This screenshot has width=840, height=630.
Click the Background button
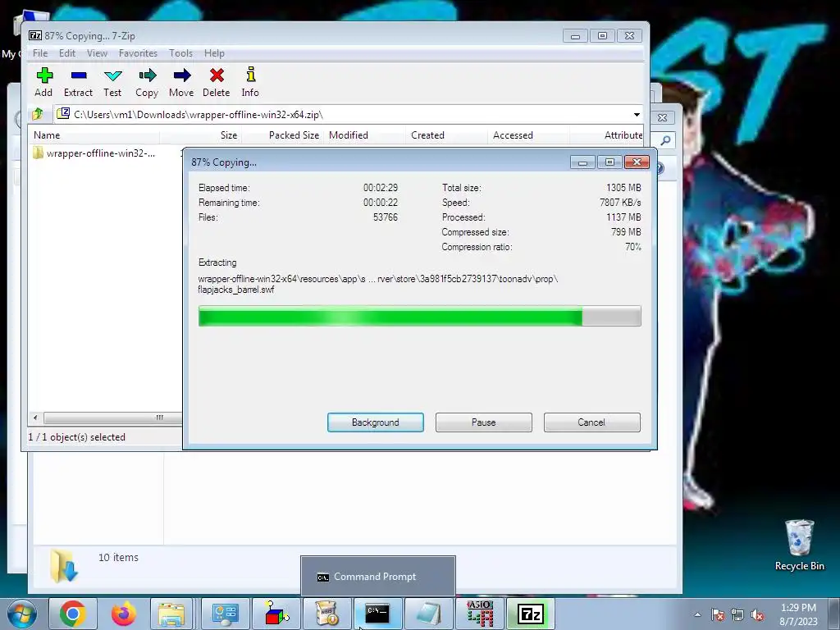(x=376, y=422)
